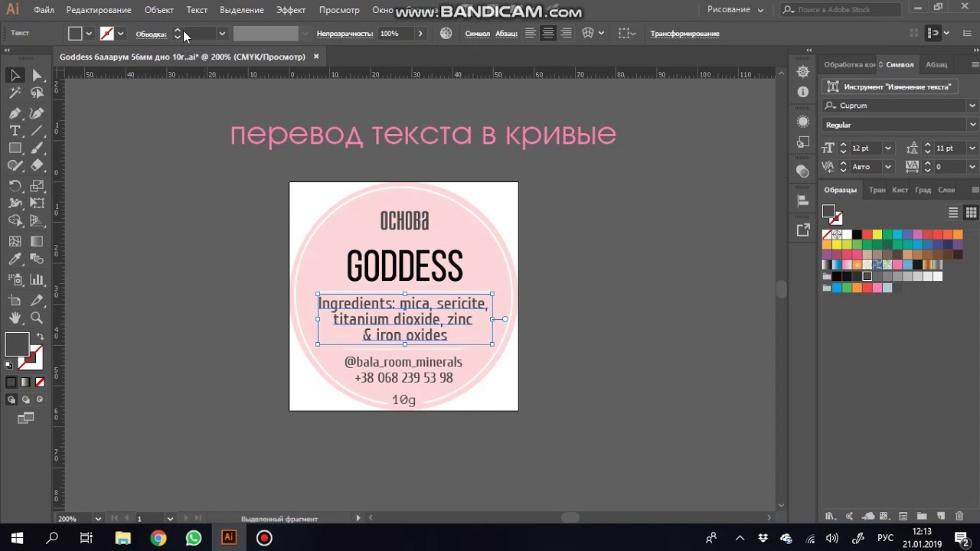The width and height of the screenshot is (980, 551).
Task: Click the Magic Wand tool
Action: coord(15,93)
